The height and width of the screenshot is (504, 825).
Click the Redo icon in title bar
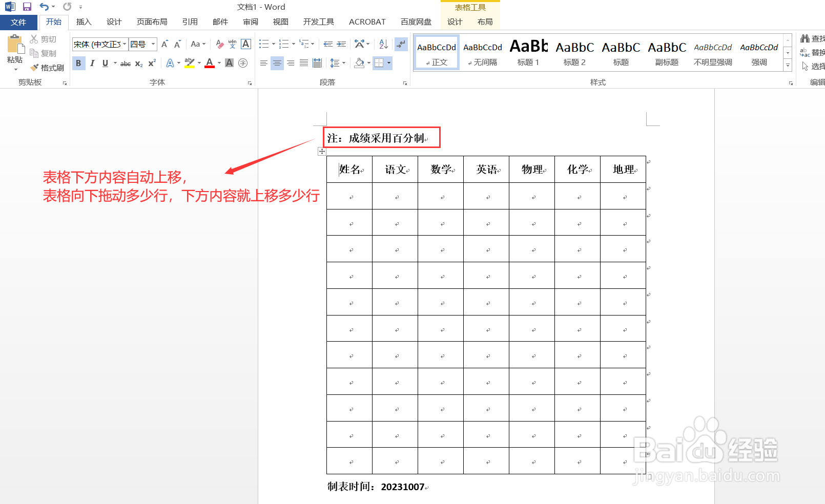tap(67, 7)
